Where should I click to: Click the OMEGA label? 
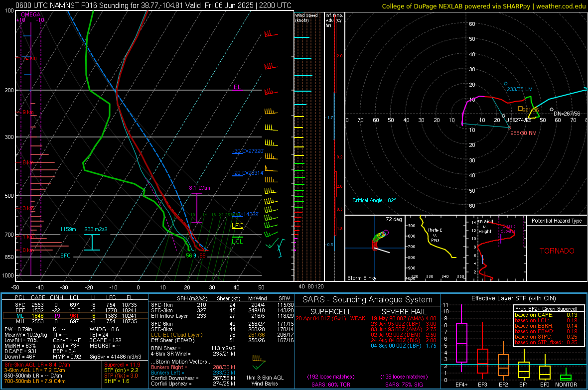point(31,14)
